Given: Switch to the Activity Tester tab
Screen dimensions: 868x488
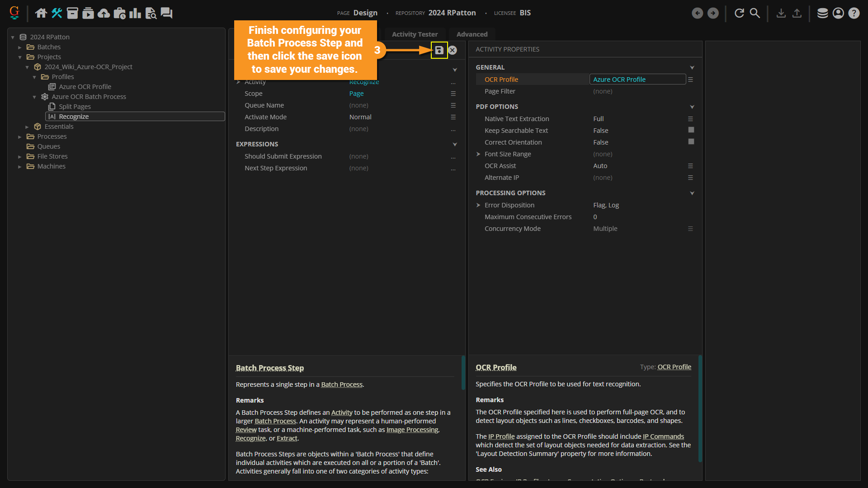Looking at the screenshot, I should [415, 34].
